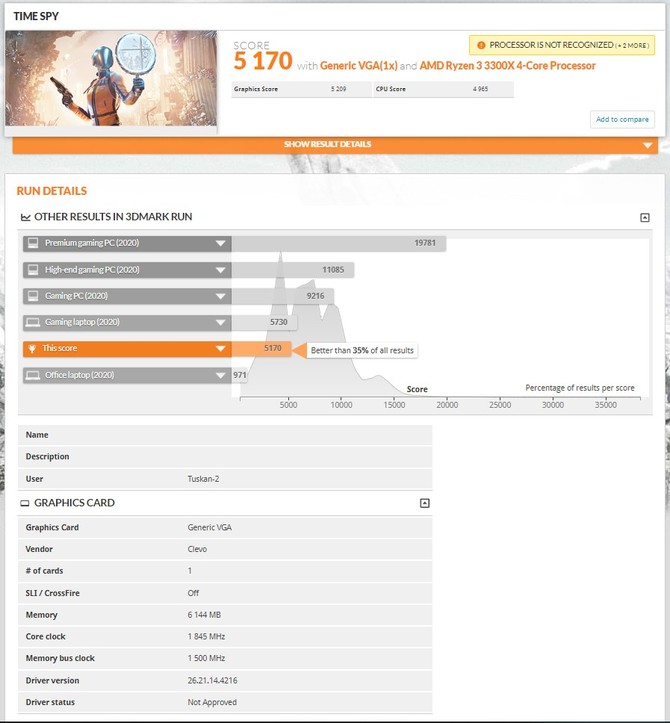Click the user name Tuskan-2

(203, 479)
